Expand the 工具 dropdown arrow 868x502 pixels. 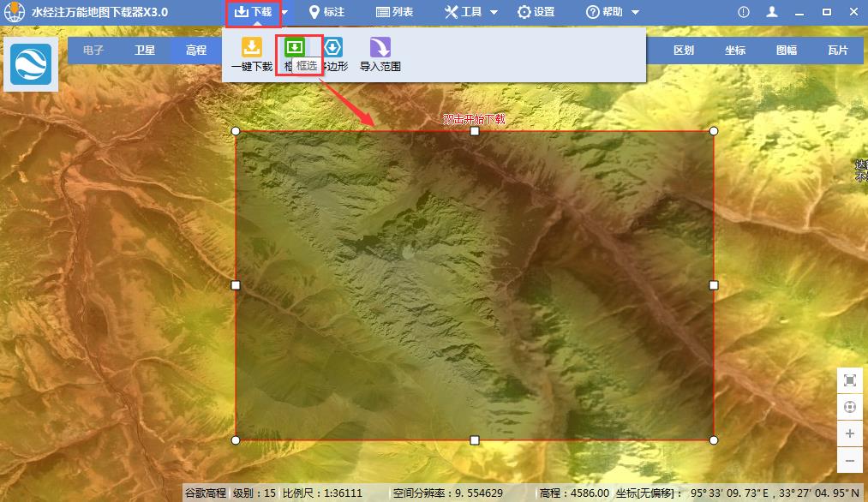point(494,12)
